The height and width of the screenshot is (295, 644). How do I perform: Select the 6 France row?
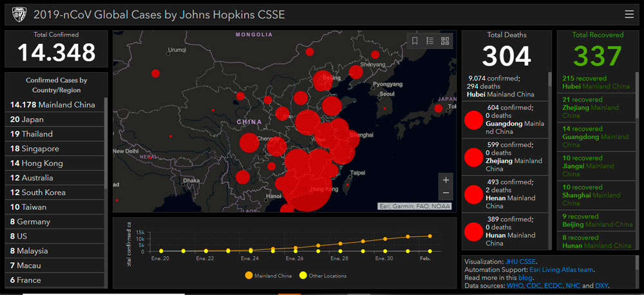click(54, 280)
